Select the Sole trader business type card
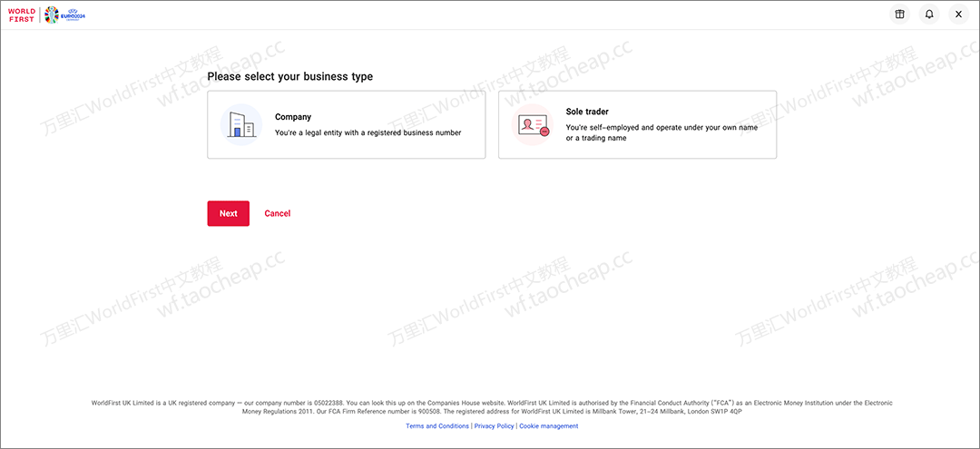Viewport: 980px width, 449px height. pyautogui.click(x=638, y=125)
